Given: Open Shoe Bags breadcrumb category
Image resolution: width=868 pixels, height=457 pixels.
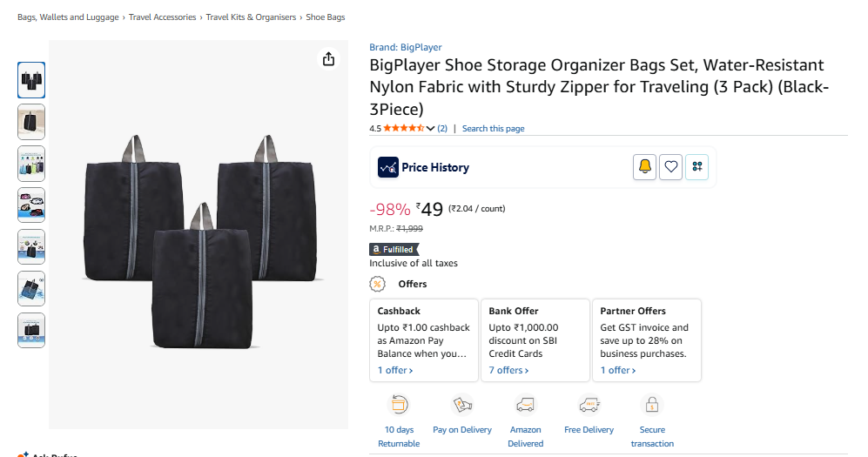Looking at the screenshot, I should coord(325,17).
